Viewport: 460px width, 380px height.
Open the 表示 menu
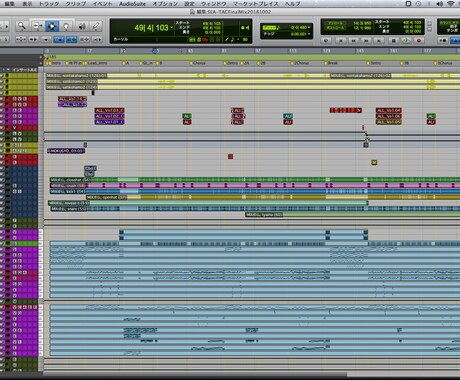[27, 4]
